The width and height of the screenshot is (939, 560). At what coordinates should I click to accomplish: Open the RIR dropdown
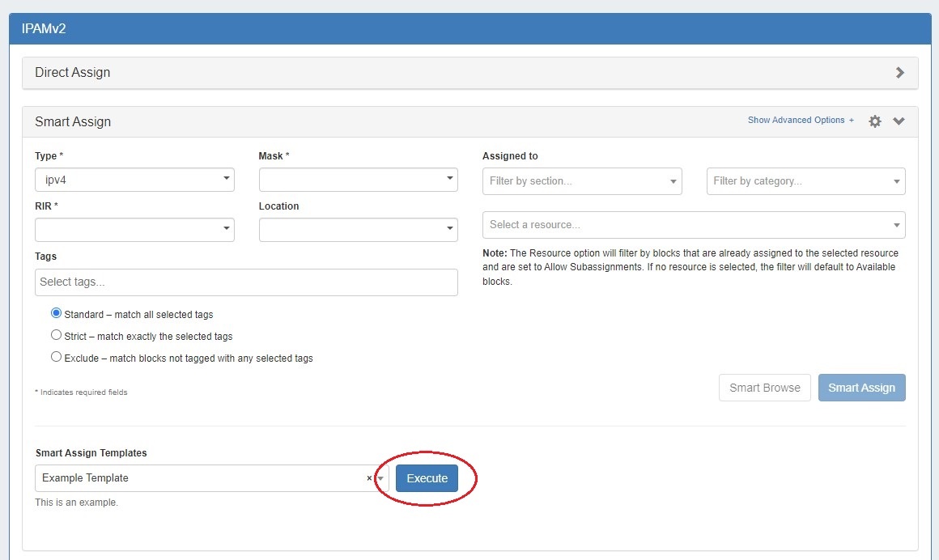134,230
